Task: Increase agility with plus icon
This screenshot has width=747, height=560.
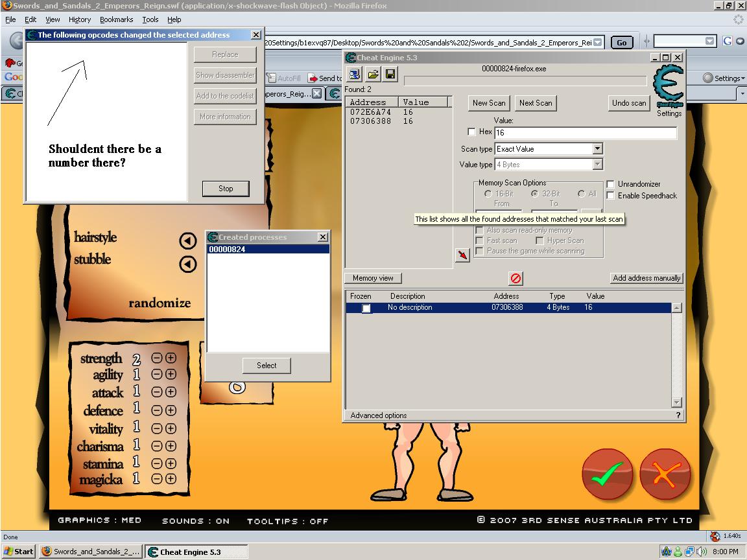Action: pyautogui.click(x=171, y=374)
